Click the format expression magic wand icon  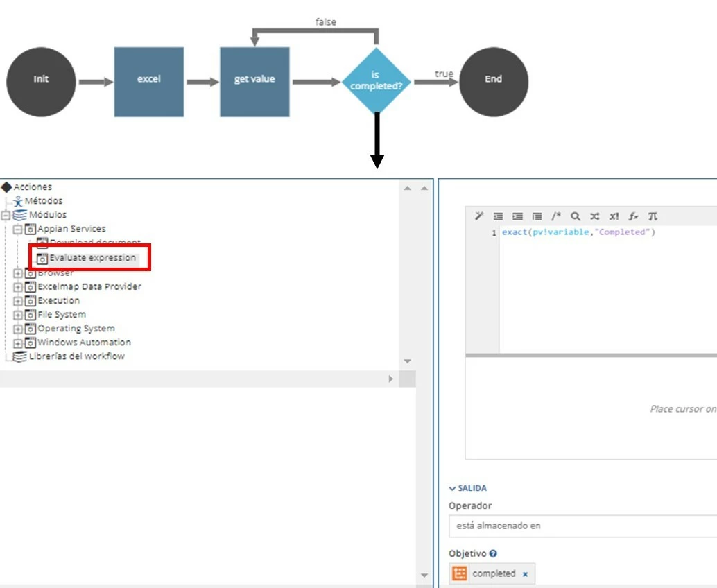pyautogui.click(x=478, y=216)
